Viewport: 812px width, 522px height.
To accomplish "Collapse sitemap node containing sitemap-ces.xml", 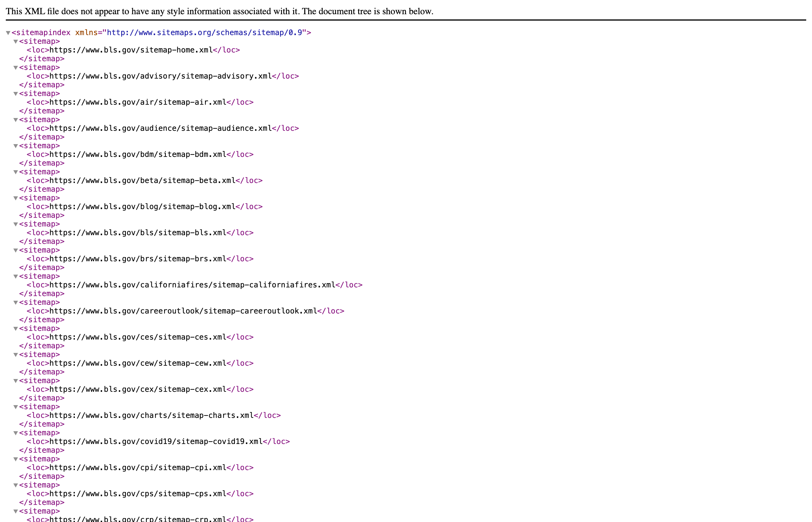I will [16, 329].
